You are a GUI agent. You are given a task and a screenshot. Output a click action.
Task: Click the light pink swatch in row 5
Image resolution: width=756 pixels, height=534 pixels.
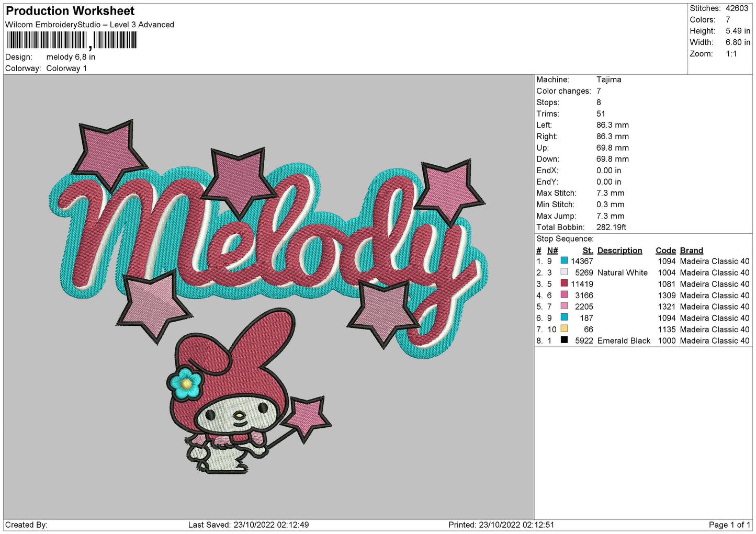[564, 306]
